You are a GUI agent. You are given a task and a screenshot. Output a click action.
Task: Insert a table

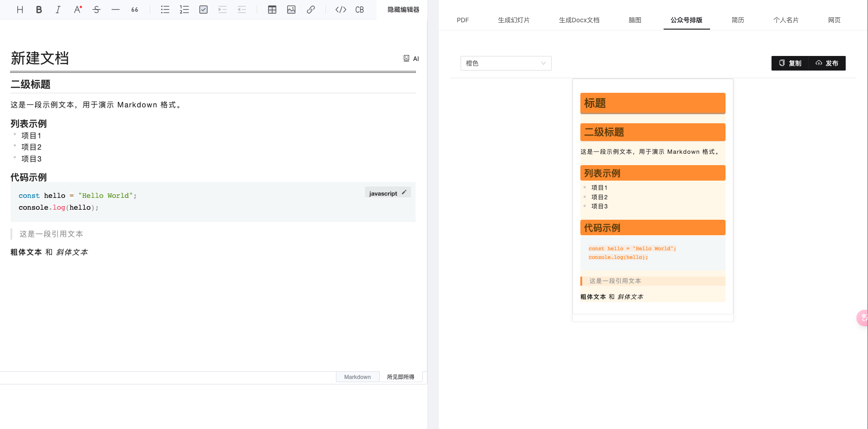tap(272, 10)
